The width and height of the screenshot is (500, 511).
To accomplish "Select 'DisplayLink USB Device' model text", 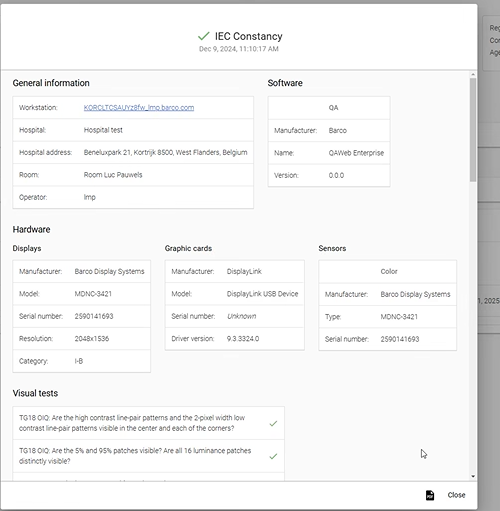I will [x=262, y=294].
